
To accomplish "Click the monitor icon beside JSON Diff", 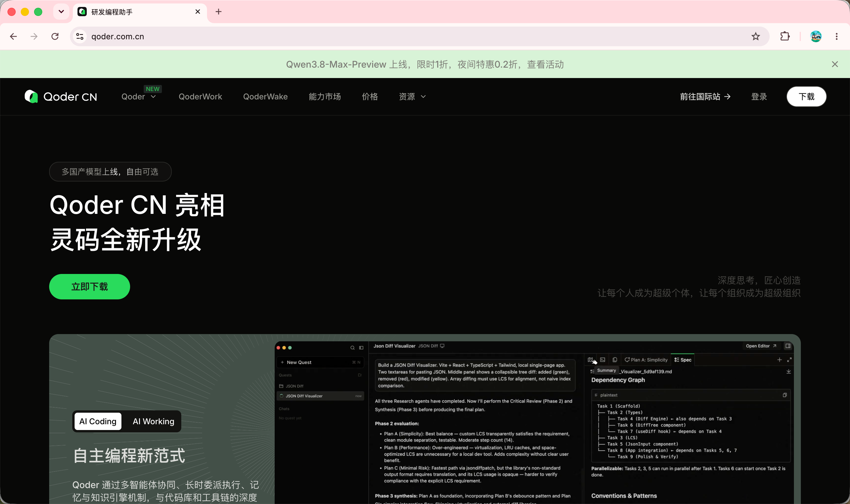I will coord(442,346).
